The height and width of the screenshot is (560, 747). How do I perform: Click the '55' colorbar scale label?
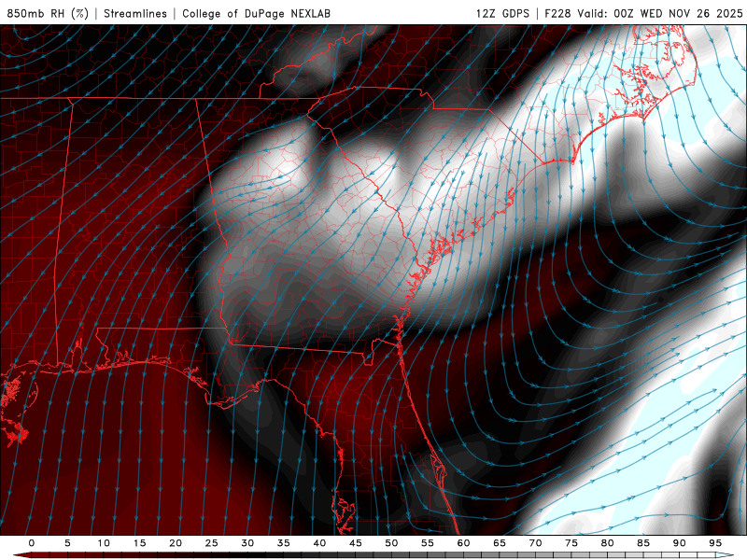[428, 543]
